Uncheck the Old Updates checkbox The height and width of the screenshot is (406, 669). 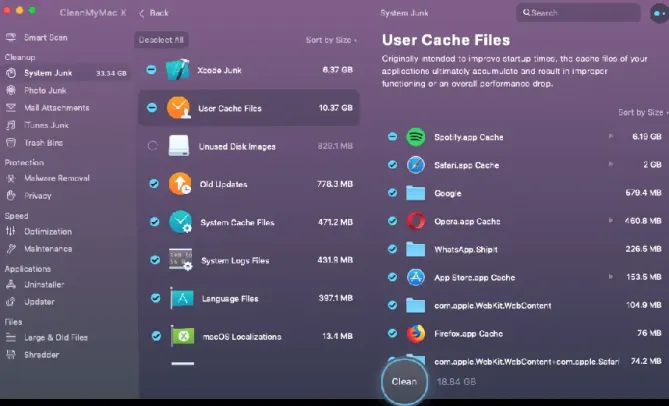tap(154, 184)
